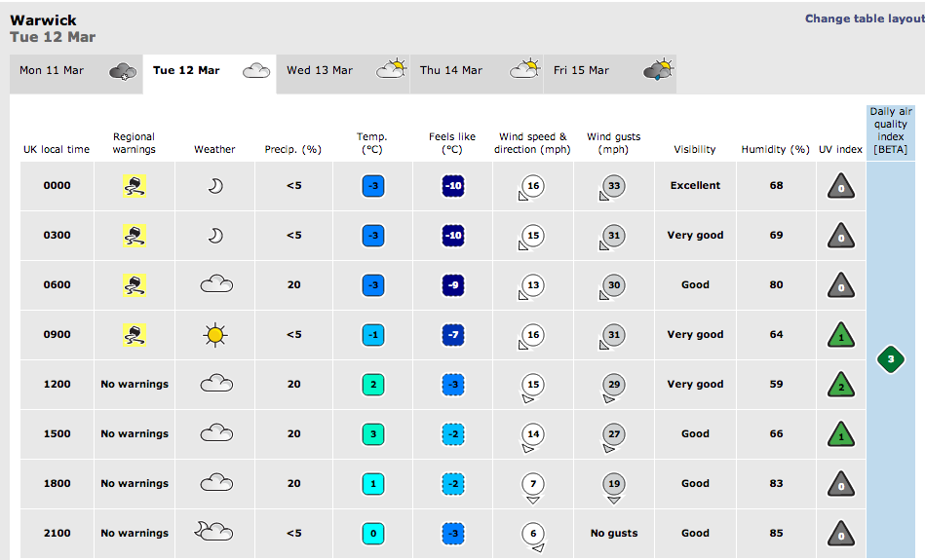Image resolution: width=925 pixels, height=560 pixels.
Task: Click the wind speed 13 icon at 0600
Action: 531,286
